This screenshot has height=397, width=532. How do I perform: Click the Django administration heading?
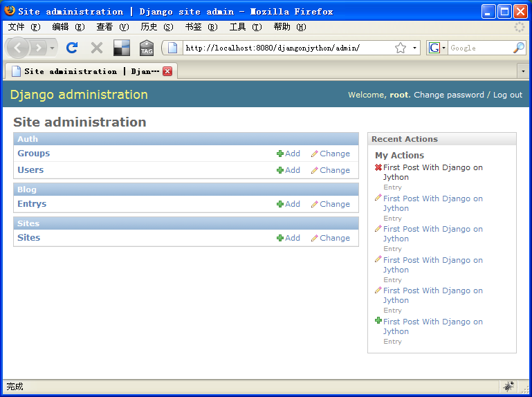coord(79,95)
